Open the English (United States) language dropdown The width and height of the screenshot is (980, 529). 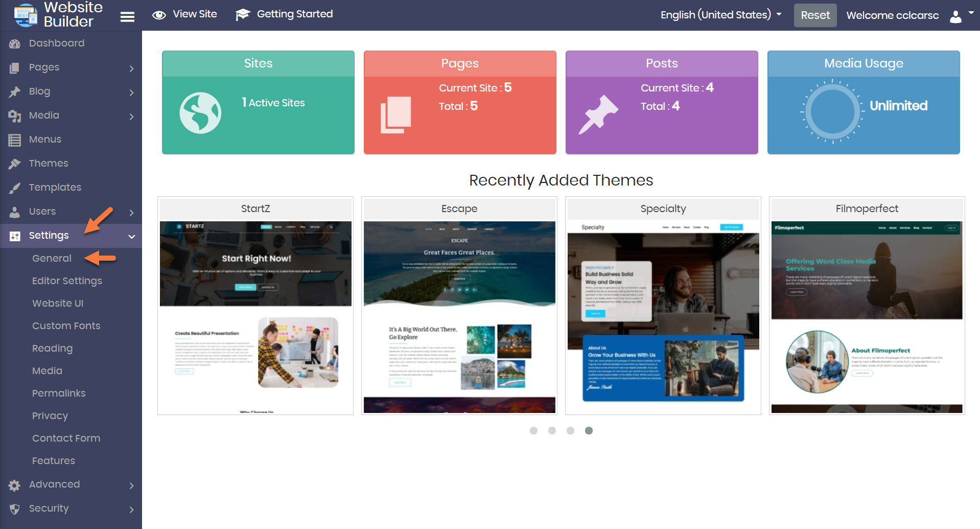coord(720,15)
